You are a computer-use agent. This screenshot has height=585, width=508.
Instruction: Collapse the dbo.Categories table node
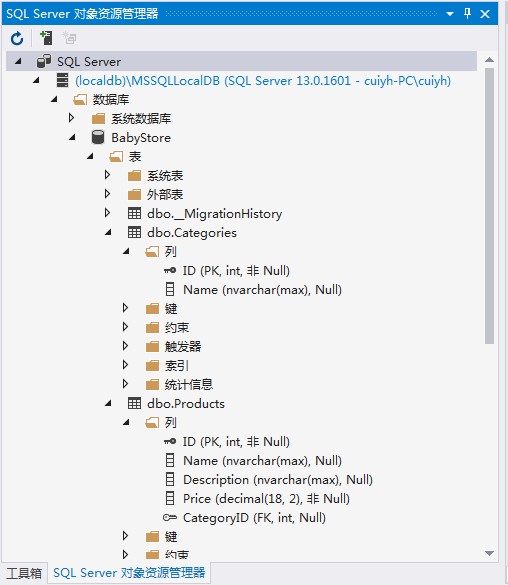108,232
